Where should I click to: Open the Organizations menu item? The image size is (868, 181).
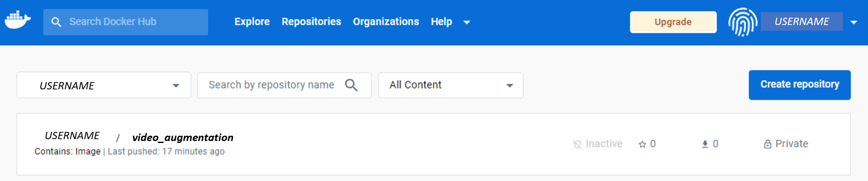tap(386, 22)
